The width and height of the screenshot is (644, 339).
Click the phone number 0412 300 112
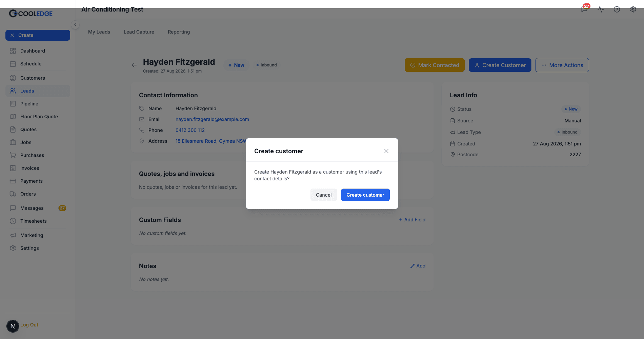[190, 130]
